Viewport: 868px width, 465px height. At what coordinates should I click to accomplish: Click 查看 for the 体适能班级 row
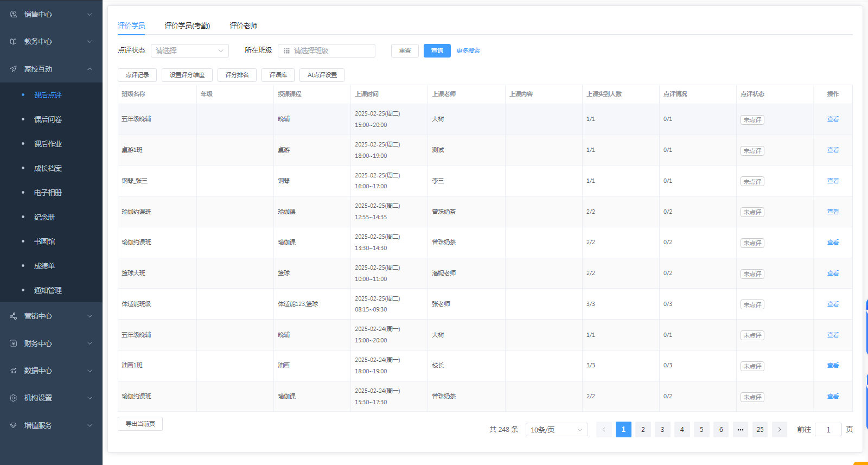[x=833, y=304]
